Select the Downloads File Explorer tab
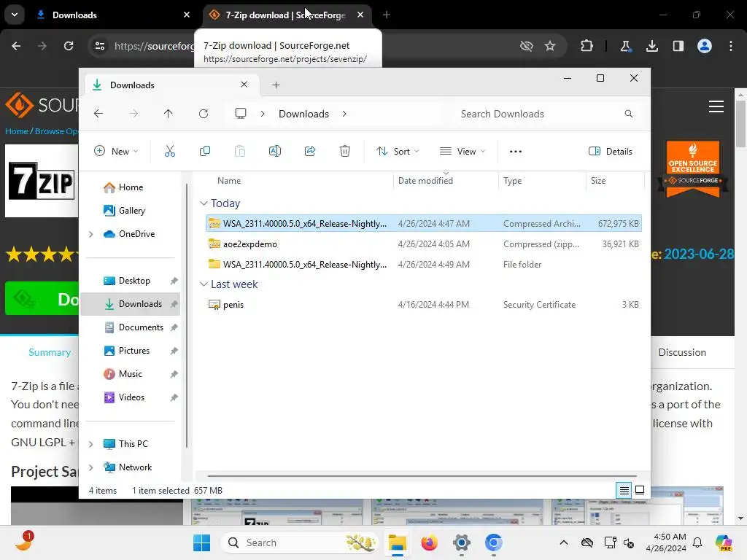 pyautogui.click(x=171, y=85)
